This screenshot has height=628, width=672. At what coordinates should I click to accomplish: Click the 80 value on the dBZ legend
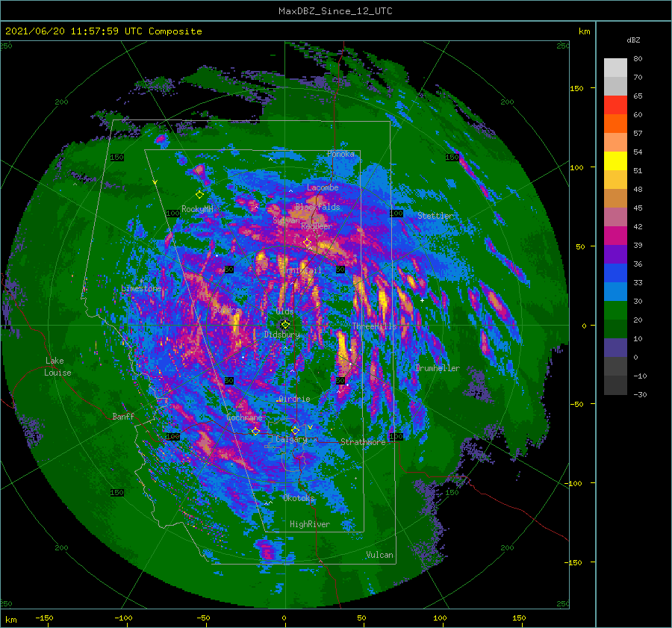(638, 59)
